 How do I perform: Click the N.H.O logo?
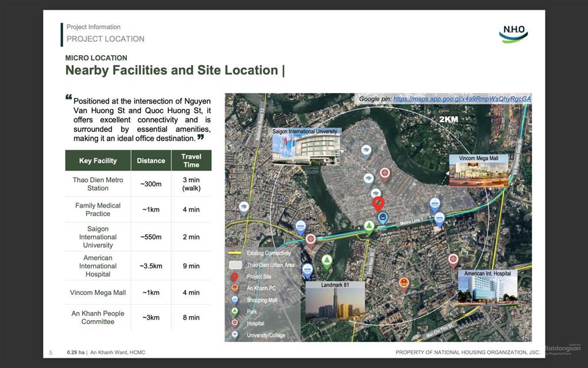514,34
